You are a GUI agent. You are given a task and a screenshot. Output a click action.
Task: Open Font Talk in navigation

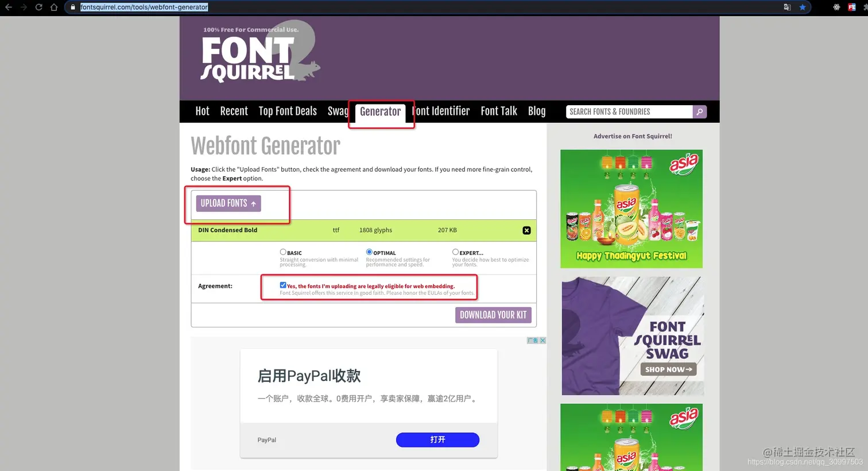(x=499, y=111)
